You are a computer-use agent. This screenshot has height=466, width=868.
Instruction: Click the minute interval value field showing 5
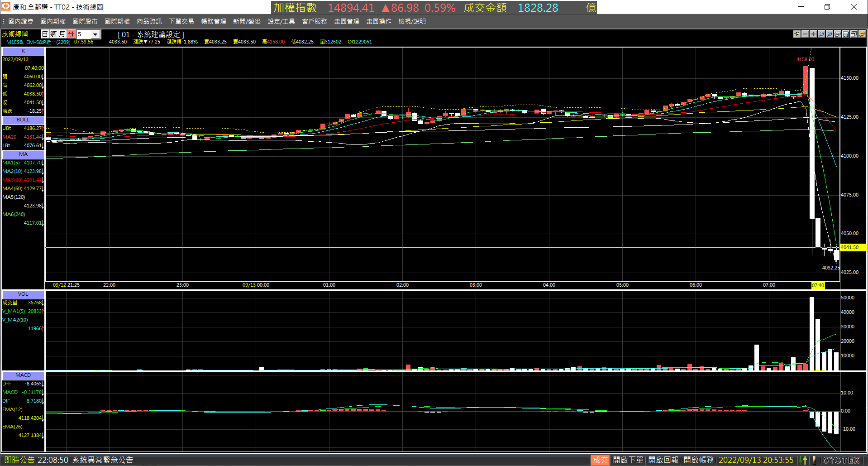pyautogui.click(x=83, y=34)
